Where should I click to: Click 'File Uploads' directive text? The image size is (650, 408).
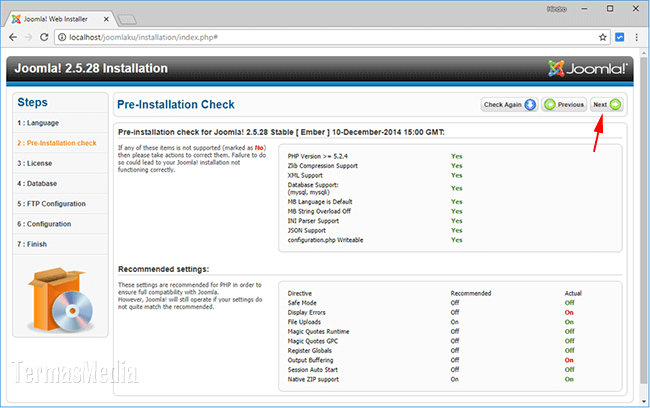(x=304, y=322)
